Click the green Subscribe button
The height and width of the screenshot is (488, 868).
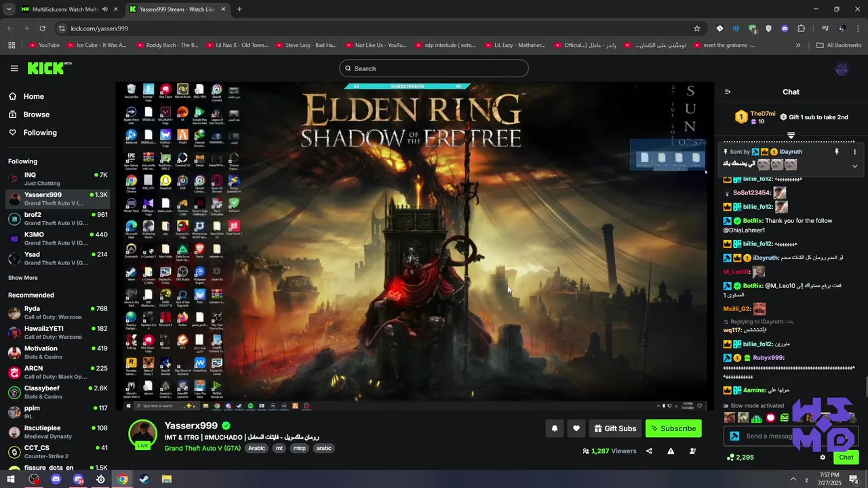[x=673, y=428]
